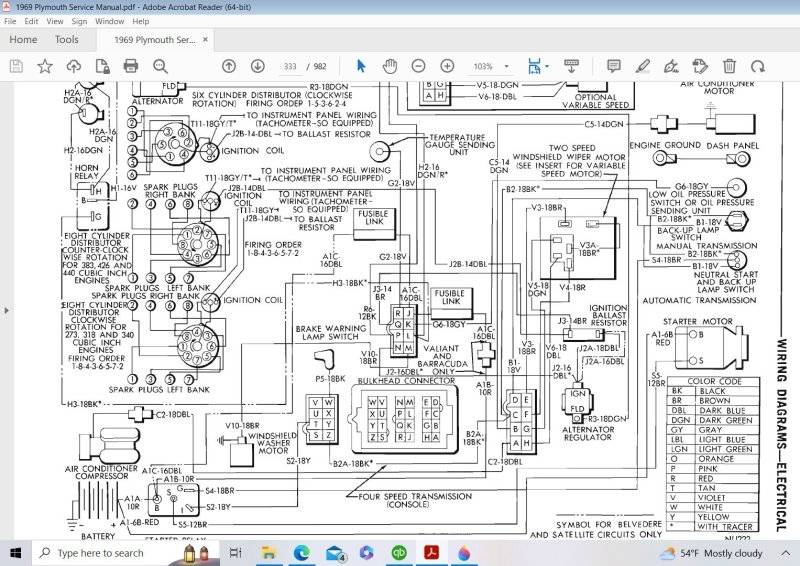The image size is (800, 566).
Task: Click the page number field showing 333
Action: [290, 66]
